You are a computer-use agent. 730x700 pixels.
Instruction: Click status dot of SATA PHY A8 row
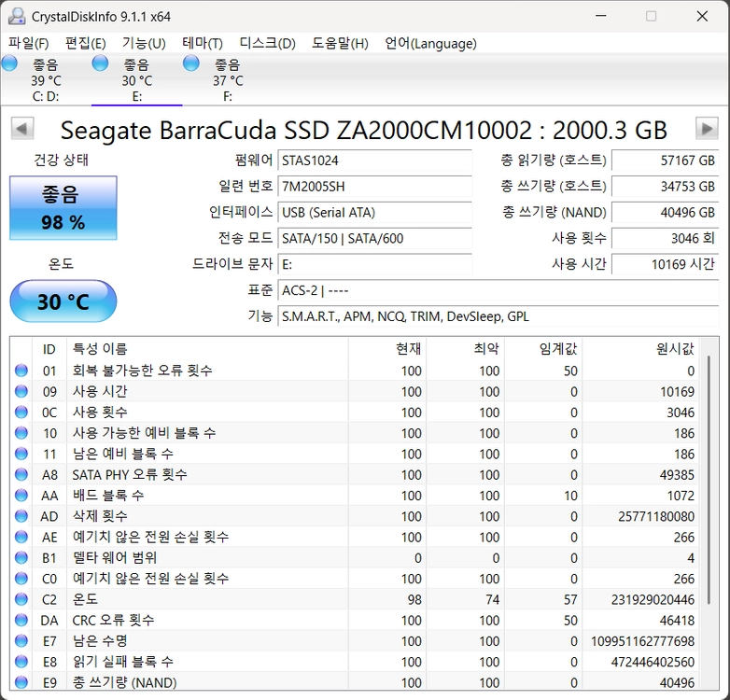point(21,474)
